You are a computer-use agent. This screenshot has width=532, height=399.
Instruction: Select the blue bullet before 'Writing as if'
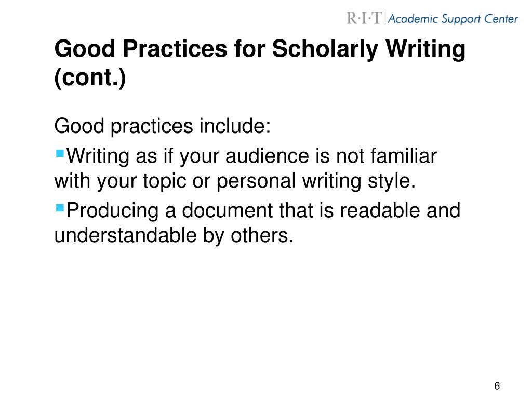point(60,153)
